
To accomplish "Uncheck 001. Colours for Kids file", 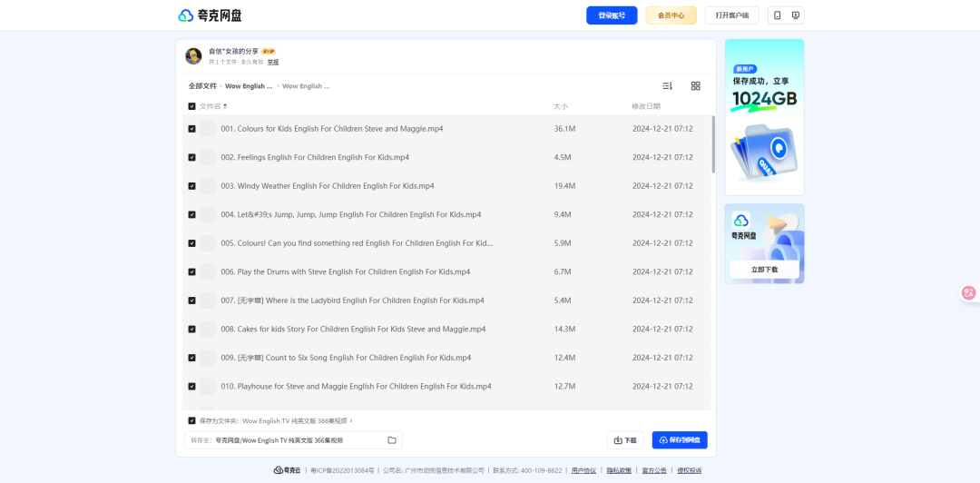I will [x=191, y=129].
